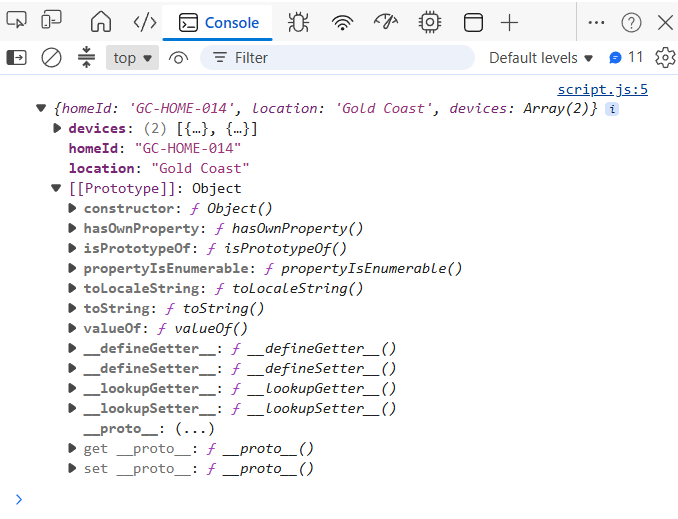The width and height of the screenshot is (678, 519).
Task: Expand the valueOf function
Action: pos(72,328)
